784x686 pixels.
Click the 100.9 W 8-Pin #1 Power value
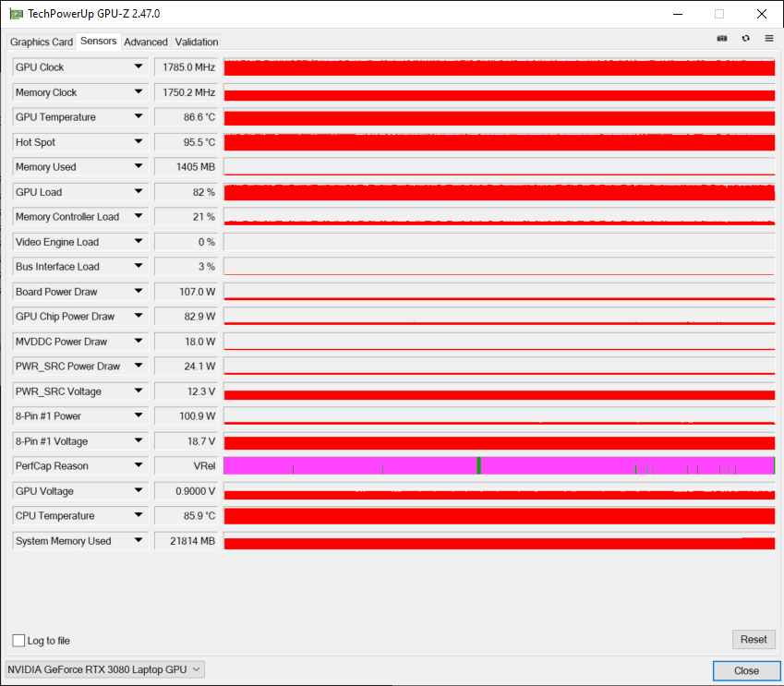(x=187, y=416)
